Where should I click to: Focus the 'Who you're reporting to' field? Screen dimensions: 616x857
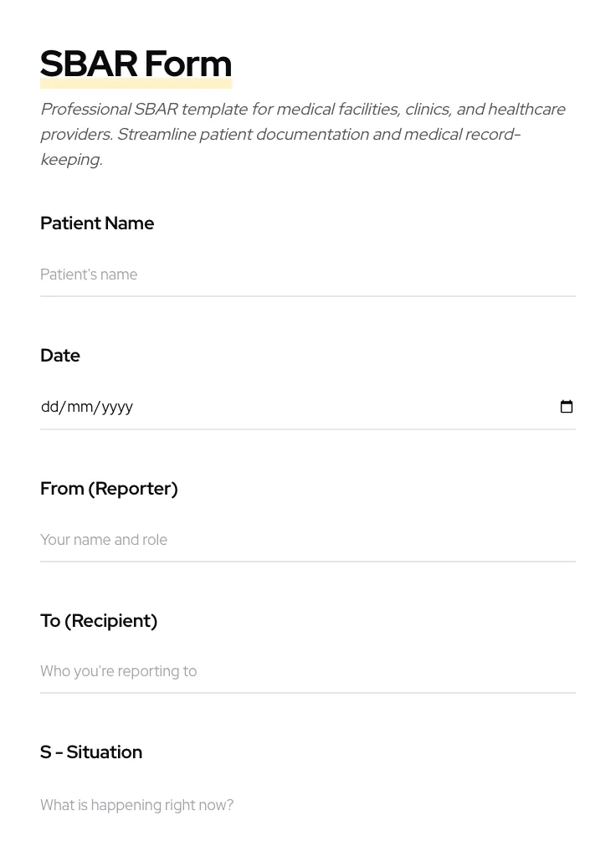coord(307,671)
